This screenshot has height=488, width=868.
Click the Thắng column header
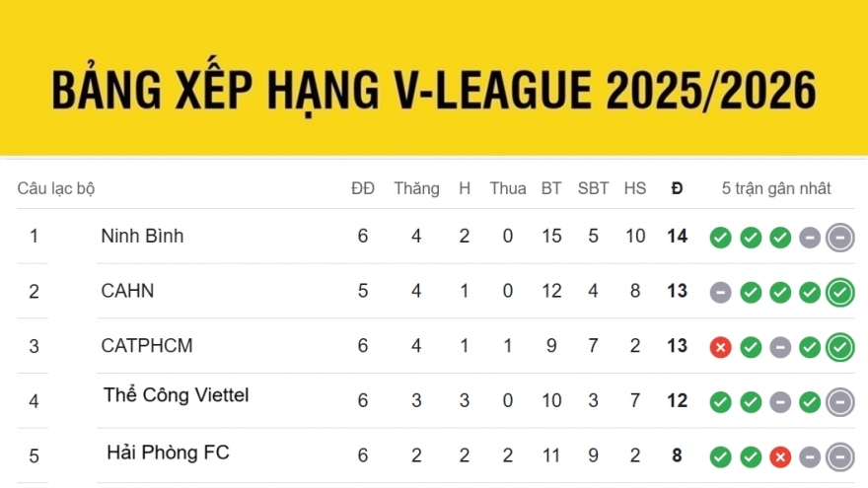coord(416,188)
